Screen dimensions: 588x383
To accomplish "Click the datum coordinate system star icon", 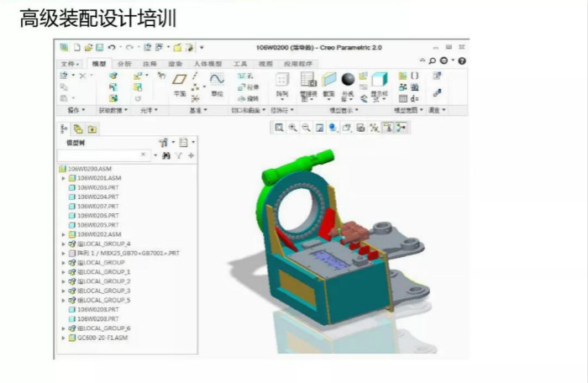I will pos(196,98).
